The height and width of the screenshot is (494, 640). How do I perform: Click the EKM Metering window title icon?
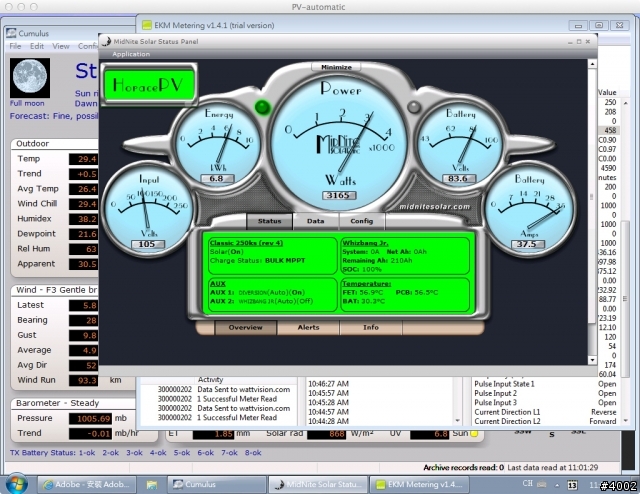pos(147,25)
